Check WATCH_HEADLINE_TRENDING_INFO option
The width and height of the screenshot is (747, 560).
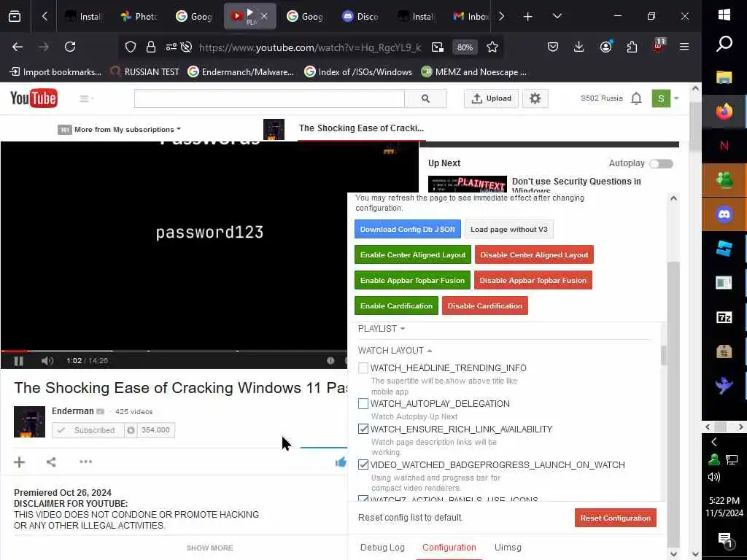click(363, 368)
